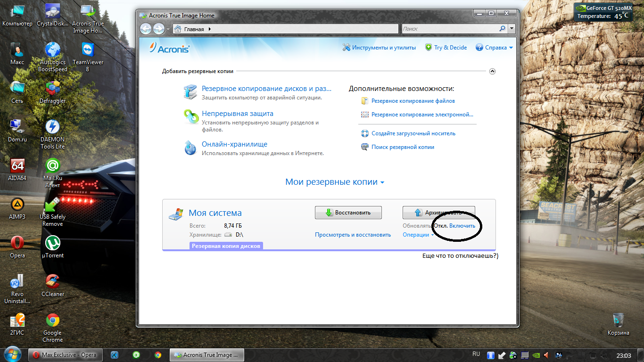Click the forward navigation arrow in Acronis
This screenshot has width=644, height=362.
159,29
